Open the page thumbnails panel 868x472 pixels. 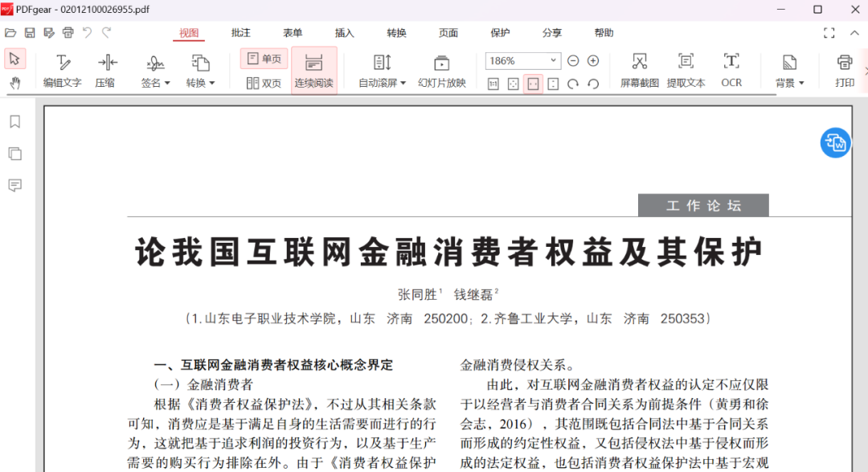14,152
